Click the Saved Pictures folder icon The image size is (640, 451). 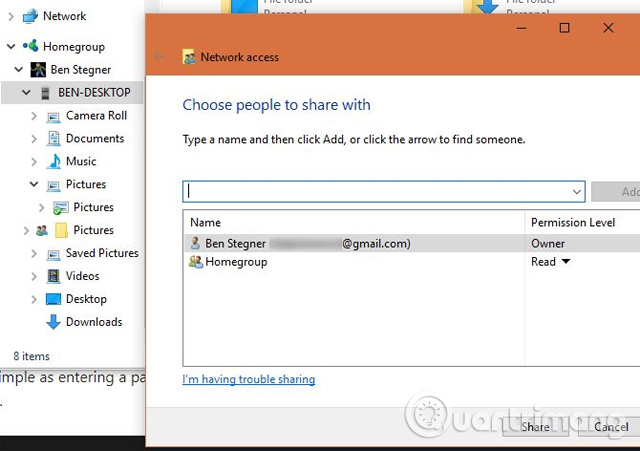pos(53,255)
